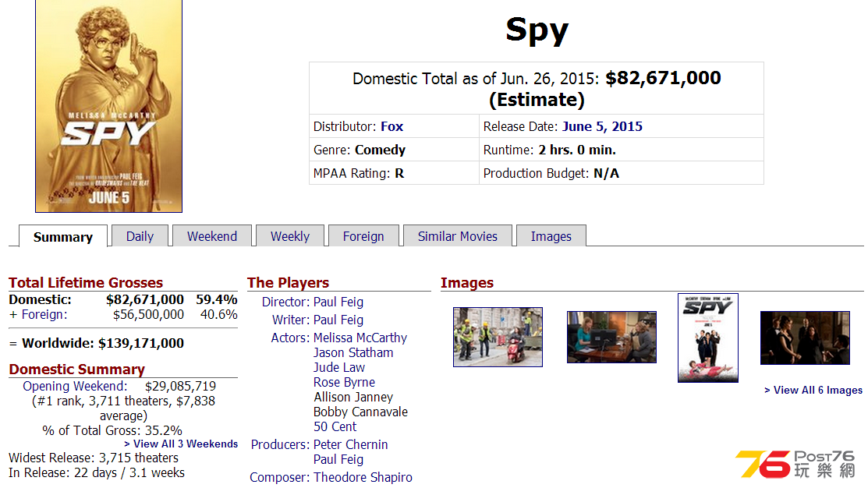This screenshot has width=868, height=488.
Task: Click the % of Total Gross 35.2% text
Action: coord(112,430)
